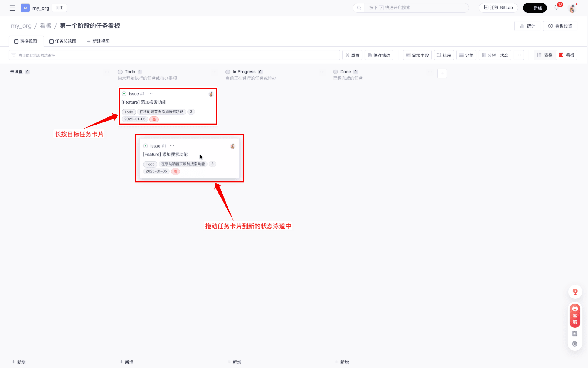Toggle the 关注 follow button
Image resolution: width=588 pixels, height=368 pixels.
(59, 8)
